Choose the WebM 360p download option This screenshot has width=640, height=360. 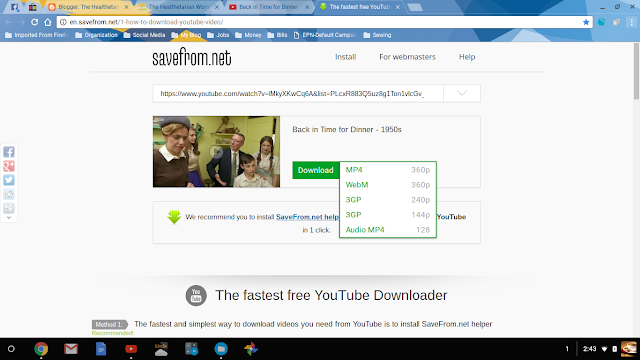(388, 185)
